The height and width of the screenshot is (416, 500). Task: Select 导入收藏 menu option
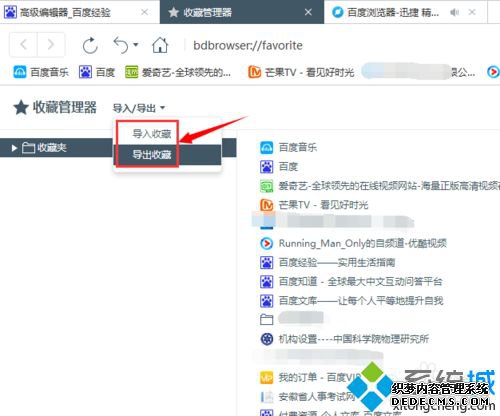pos(152,134)
